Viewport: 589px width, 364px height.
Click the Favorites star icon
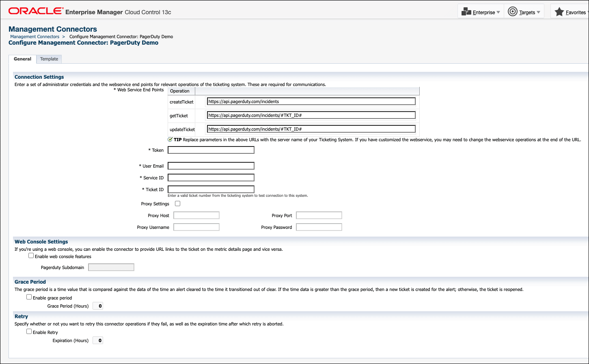[x=559, y=12]
